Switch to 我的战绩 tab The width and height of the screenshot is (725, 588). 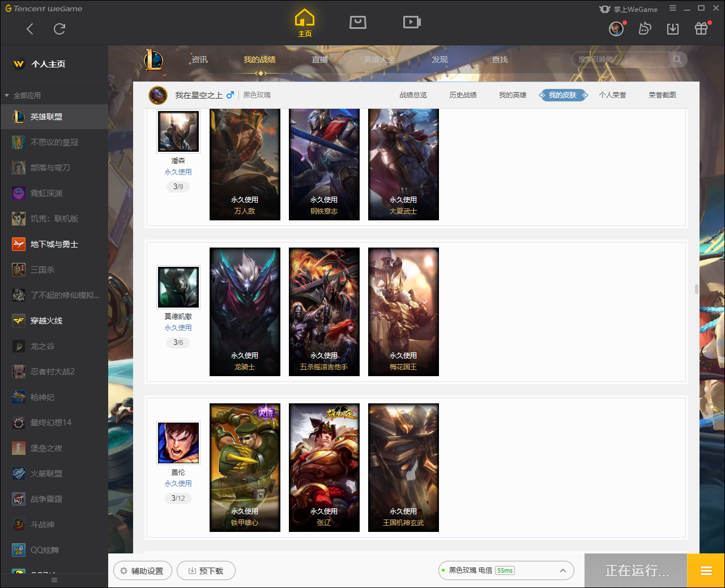[259, 59]
